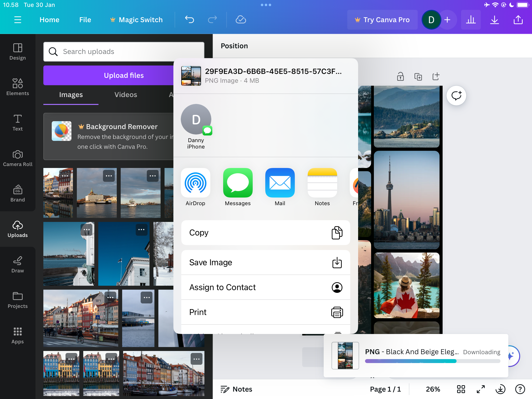Click the download icon in the top bar

click(x=494, y=20)
